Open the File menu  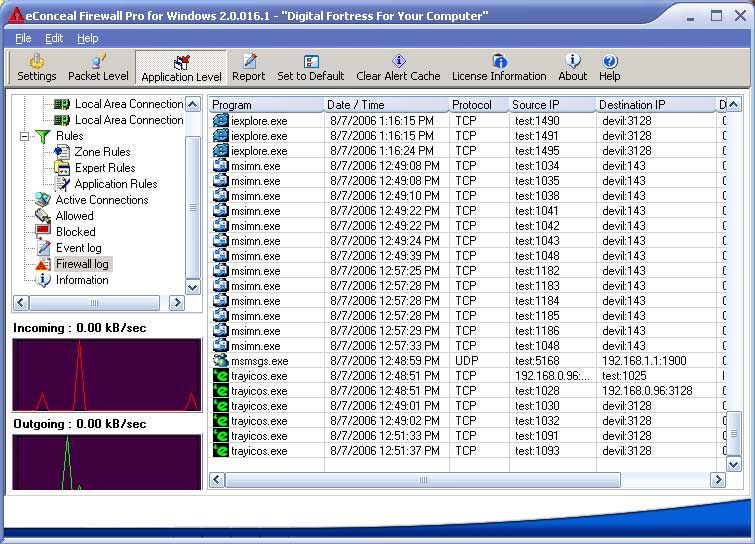coord(23,38)
